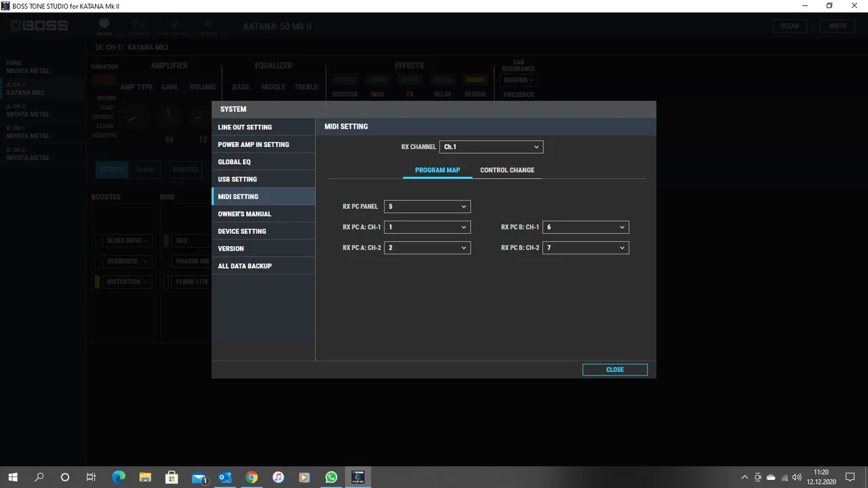Open Global EQ settings
868x488 pixels.
[264, 162]
